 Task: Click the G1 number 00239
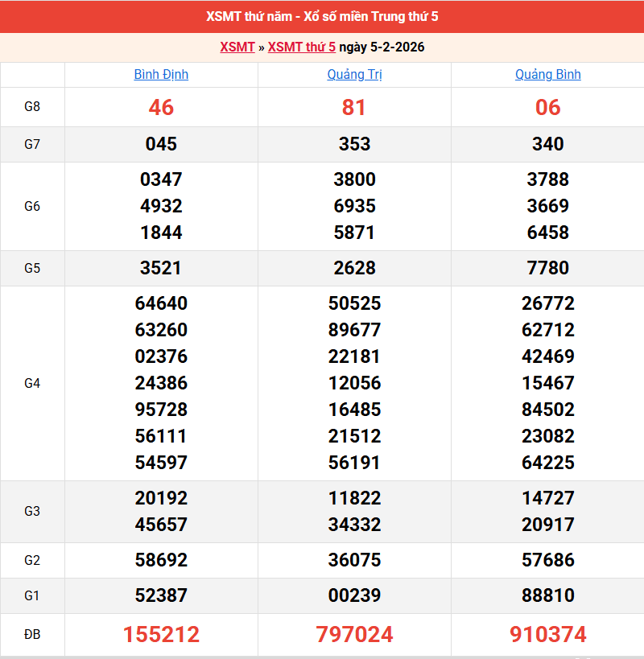coord(354,595)
